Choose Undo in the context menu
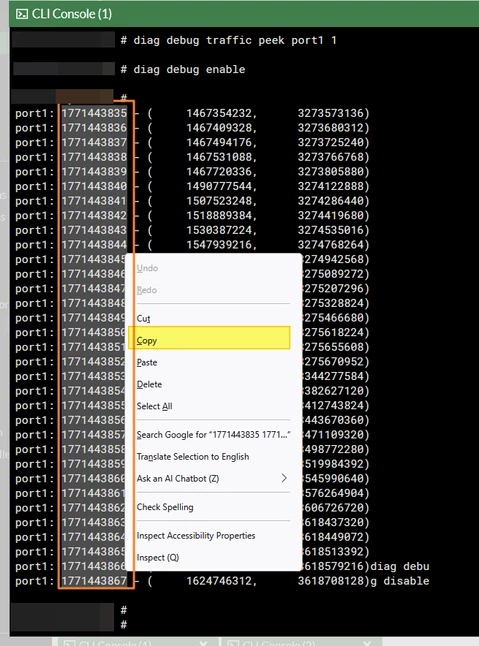479x646 pixels. [147, 268]
